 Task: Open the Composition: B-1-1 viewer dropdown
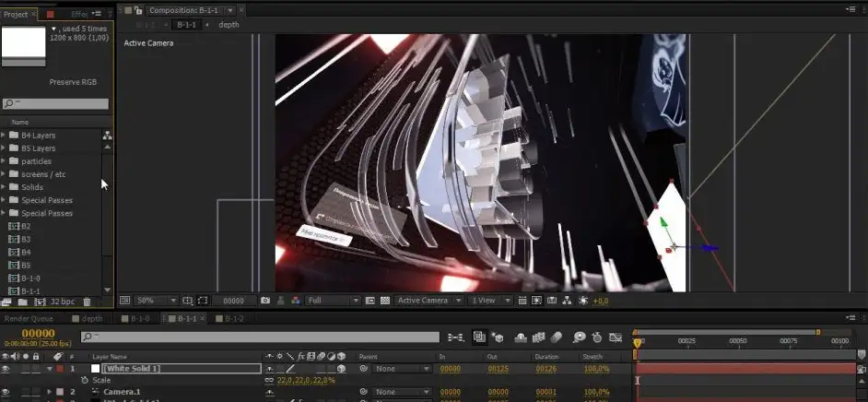click(230, 10)
